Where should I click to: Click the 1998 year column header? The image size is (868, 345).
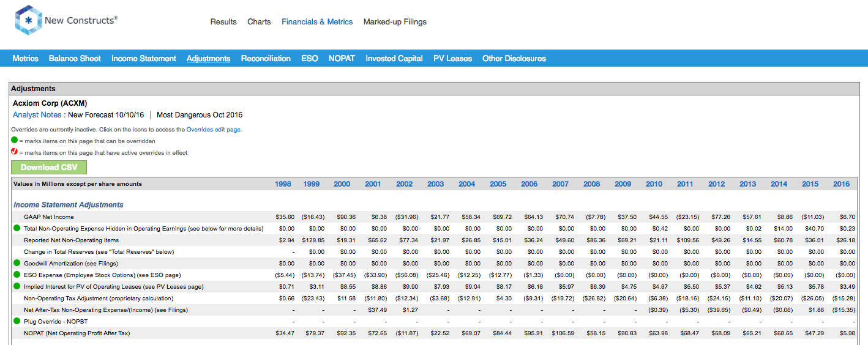[x=283, y=184]
